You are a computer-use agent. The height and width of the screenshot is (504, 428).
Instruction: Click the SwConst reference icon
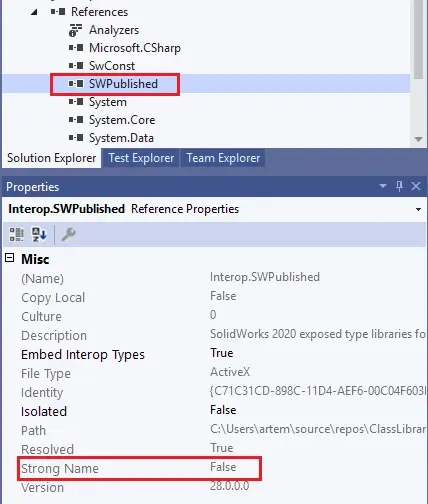pyautogui.click(x=76, y=66)
